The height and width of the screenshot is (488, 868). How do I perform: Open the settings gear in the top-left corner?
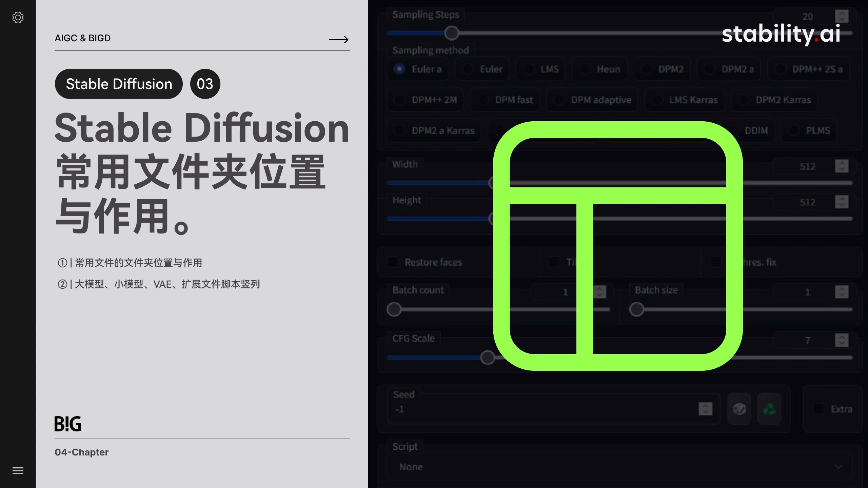(18, 18)
